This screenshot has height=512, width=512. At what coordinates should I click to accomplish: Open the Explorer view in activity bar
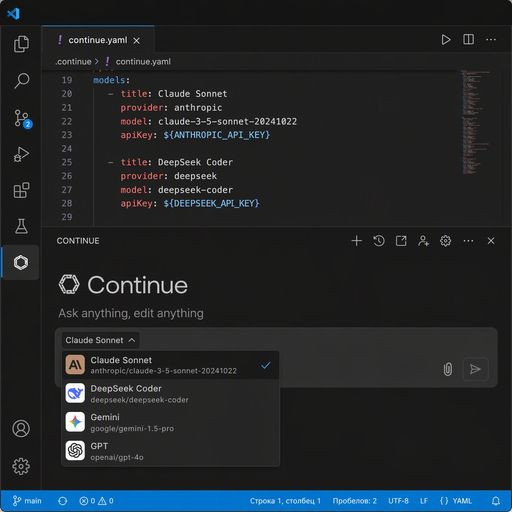pos(21,44)
